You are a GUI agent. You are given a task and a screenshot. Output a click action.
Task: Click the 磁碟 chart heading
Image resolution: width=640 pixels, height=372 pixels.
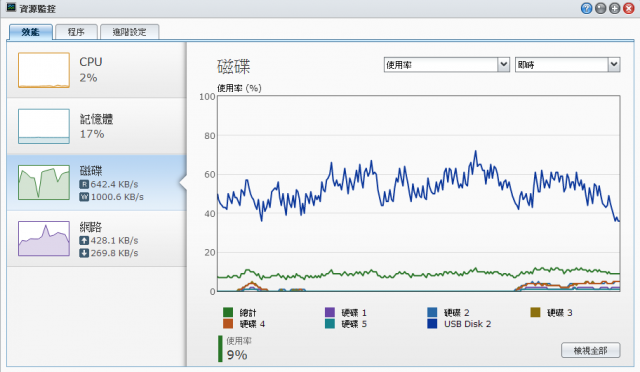coord(233,66)
